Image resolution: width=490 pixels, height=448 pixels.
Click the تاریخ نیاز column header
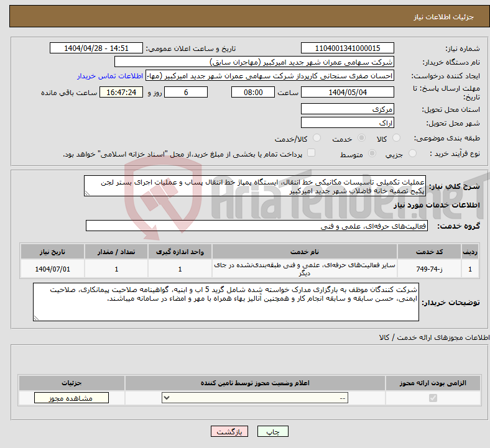click(52, 252)
